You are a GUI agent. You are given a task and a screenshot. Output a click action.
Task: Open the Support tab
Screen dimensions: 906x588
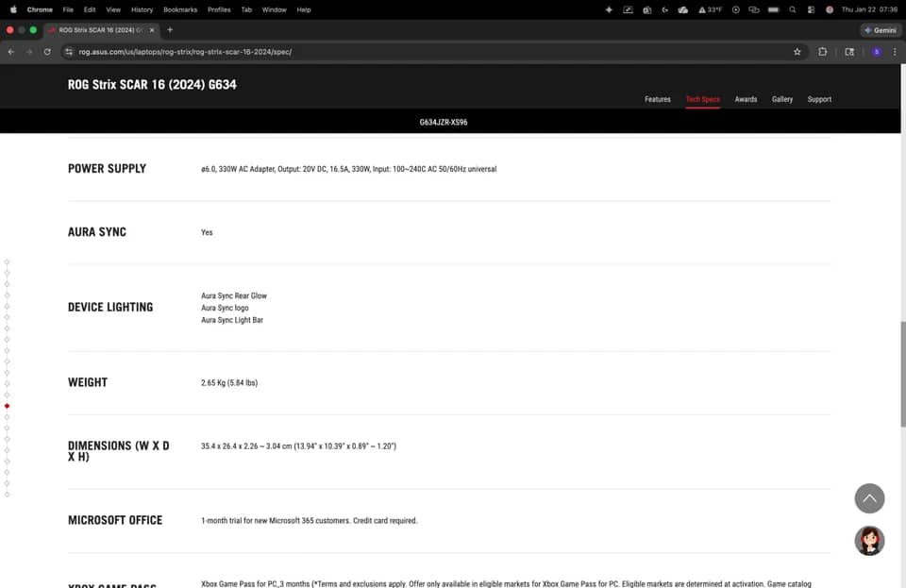tap(819, 99)
